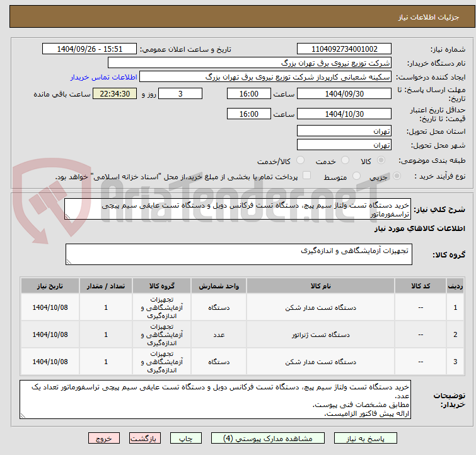The image size is (476, 455).
Task: Click row 1 quantity cell
Action: [106, 307]
